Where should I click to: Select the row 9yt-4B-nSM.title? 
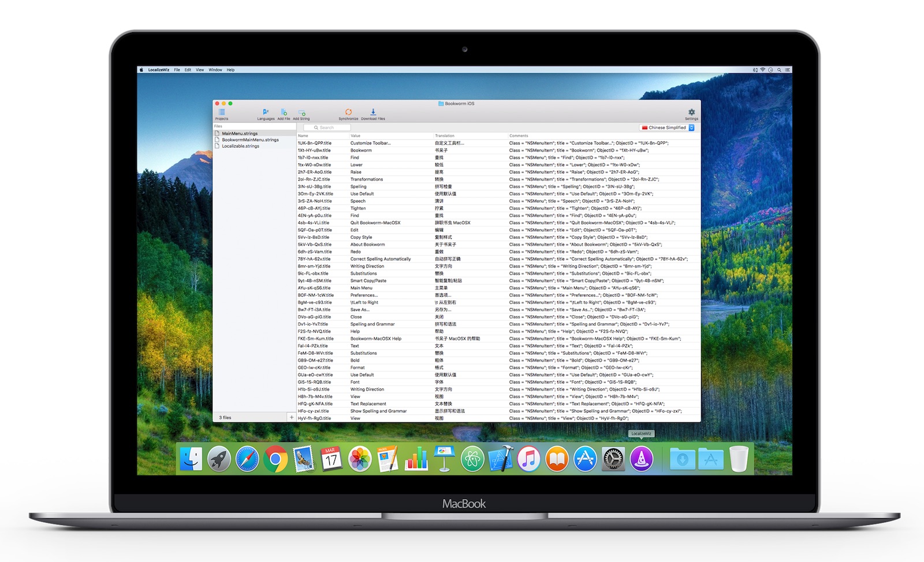pos(498,281)
